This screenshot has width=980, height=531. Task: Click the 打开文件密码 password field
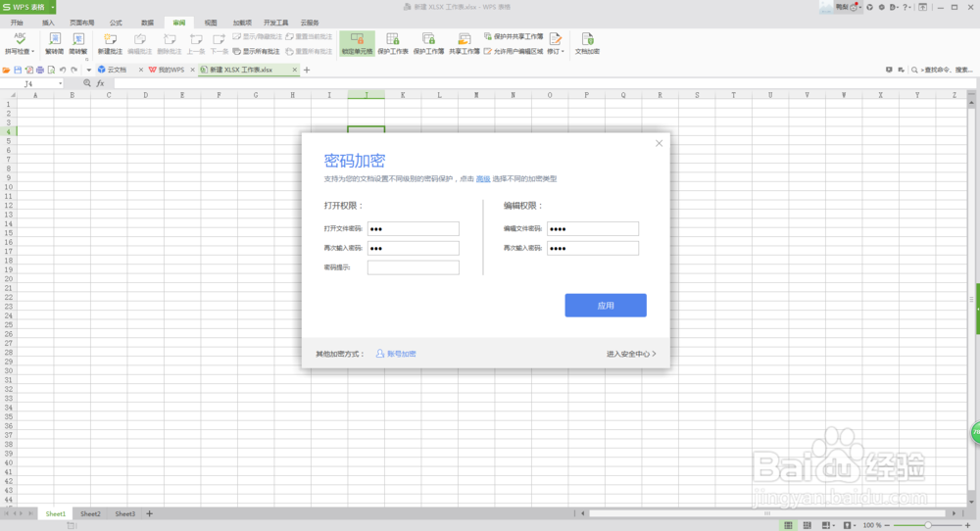[x=414, y=228]
